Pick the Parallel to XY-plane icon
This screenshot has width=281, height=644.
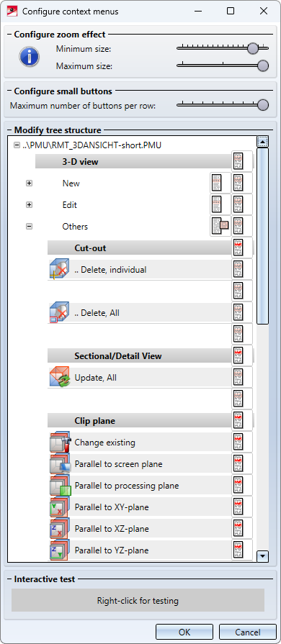[60, 507]
